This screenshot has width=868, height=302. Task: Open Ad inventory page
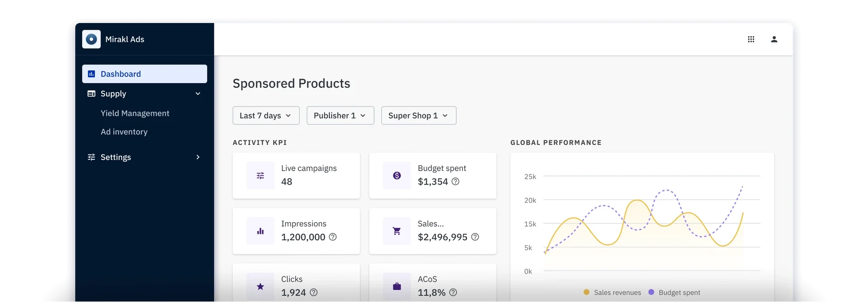124,132
